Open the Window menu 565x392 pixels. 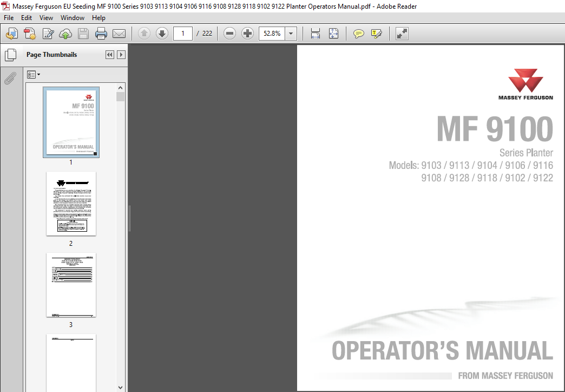(x=72, y=18)
